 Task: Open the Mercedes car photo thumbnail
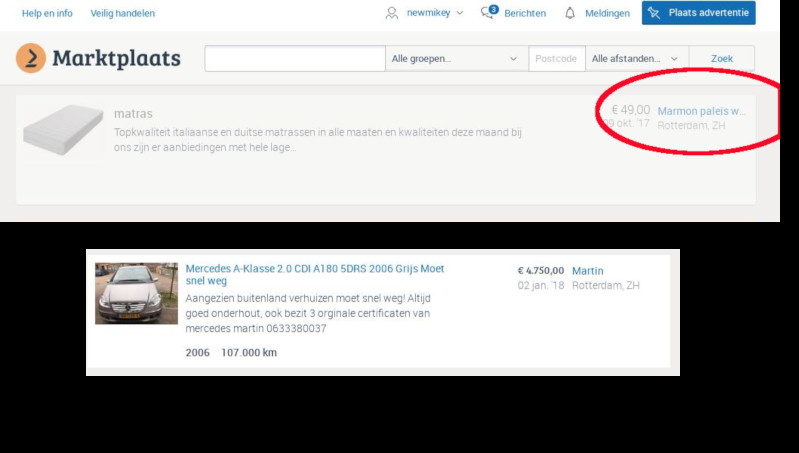pyautogui.click(x=136, y=293)
